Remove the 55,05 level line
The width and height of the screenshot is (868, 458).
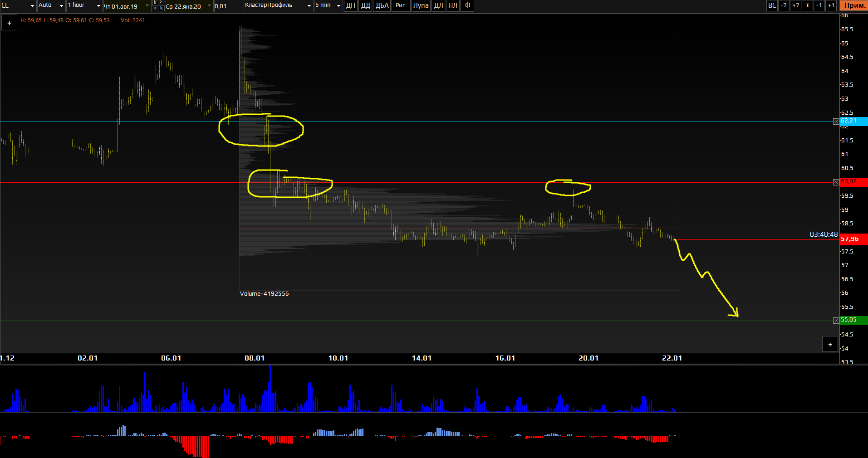pos(836,321)
